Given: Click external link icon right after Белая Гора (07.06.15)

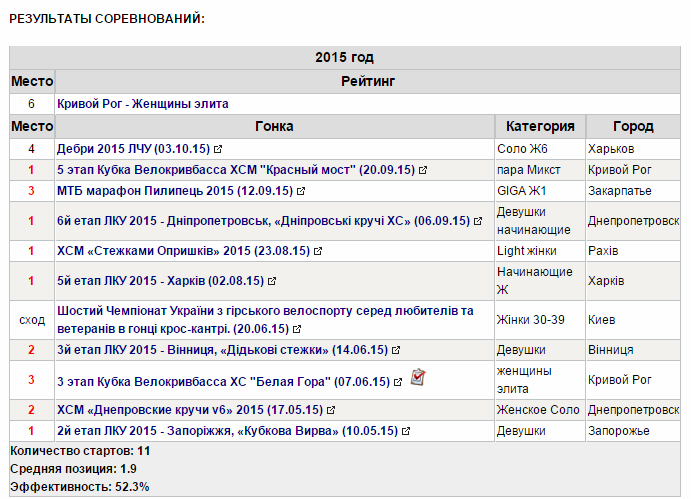Looking at the screenshot, I should click(399, 381).
